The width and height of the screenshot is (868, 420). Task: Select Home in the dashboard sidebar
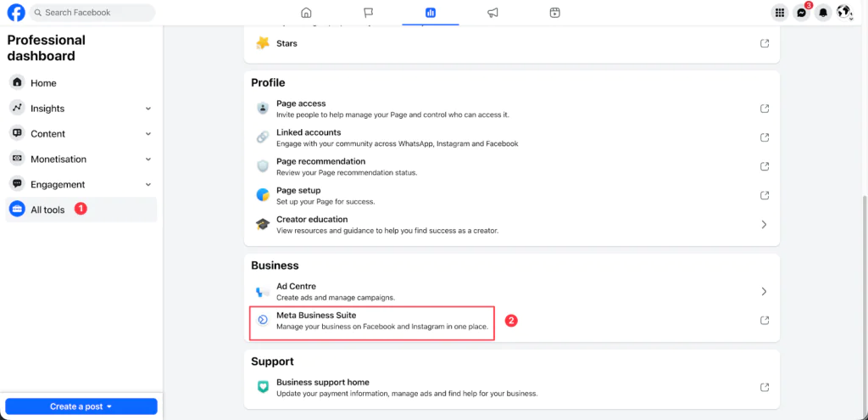(x=43, y=83)
